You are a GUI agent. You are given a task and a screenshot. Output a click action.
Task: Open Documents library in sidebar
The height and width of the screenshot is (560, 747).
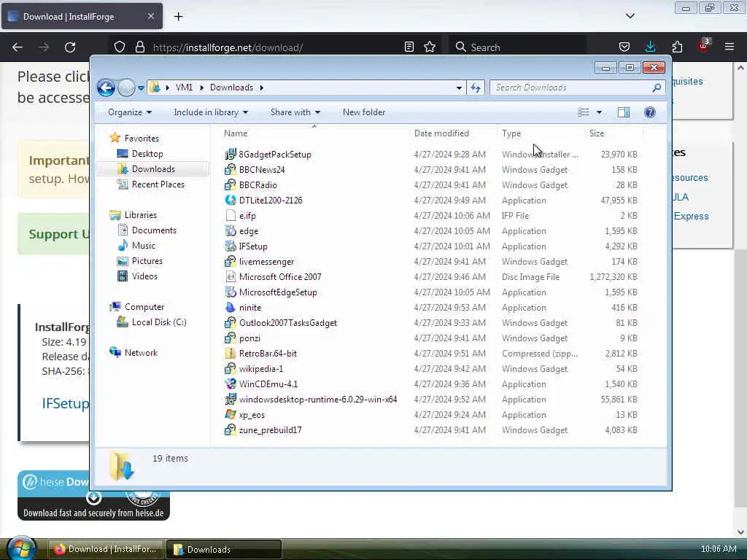154,230
